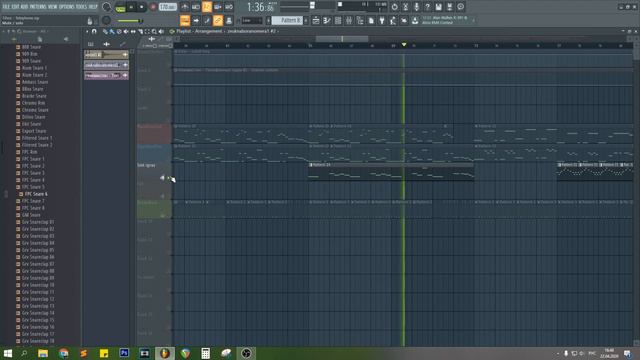
Task: Mute the Solo igray track speaker
Action: pyautogui.click(x=162, y=178)
